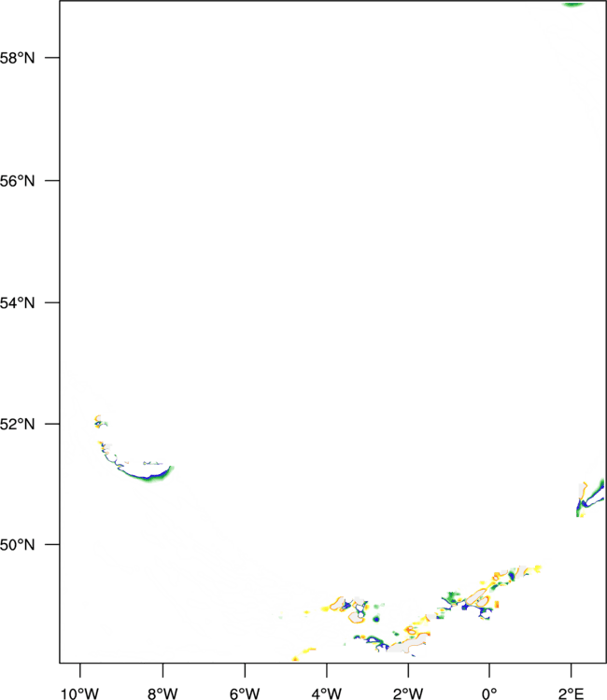Select the 52°N latitude tick label

tap(17, 424)
